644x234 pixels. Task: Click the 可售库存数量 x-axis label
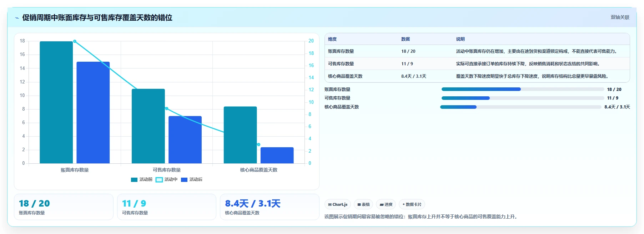167,170
